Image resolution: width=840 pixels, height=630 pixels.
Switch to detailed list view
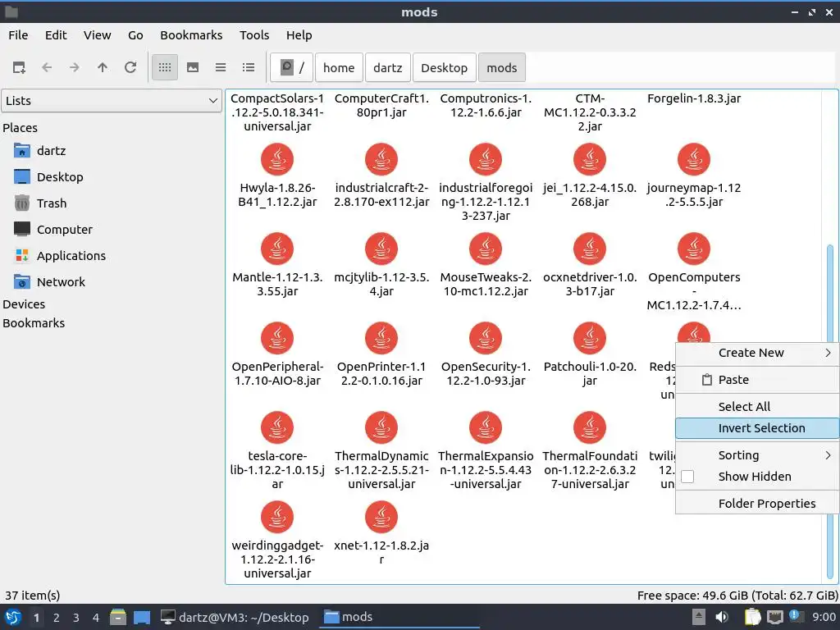249,67
